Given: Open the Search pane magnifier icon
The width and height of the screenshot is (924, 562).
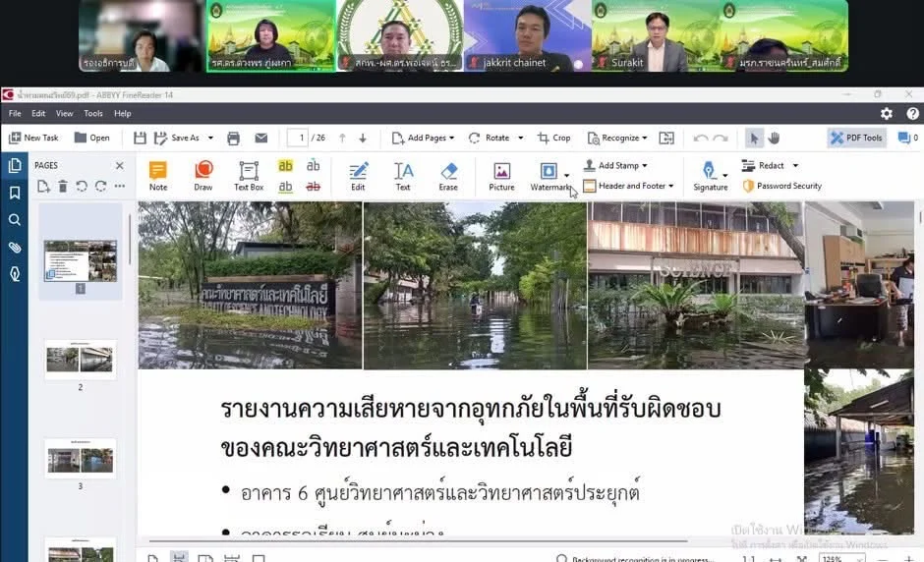Looking at the screenshot, I should pyautogui.click(x=15, y=220).
